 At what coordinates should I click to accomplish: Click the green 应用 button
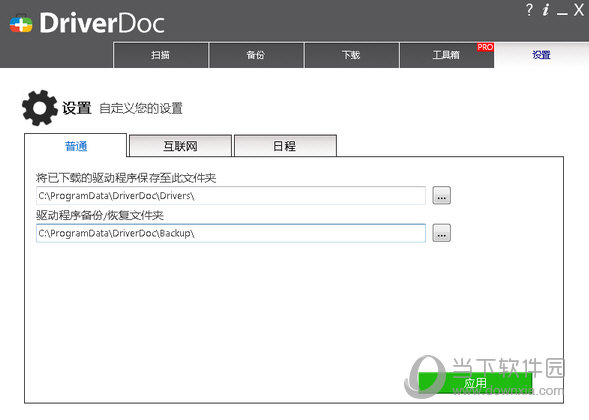tap(475, 383)
